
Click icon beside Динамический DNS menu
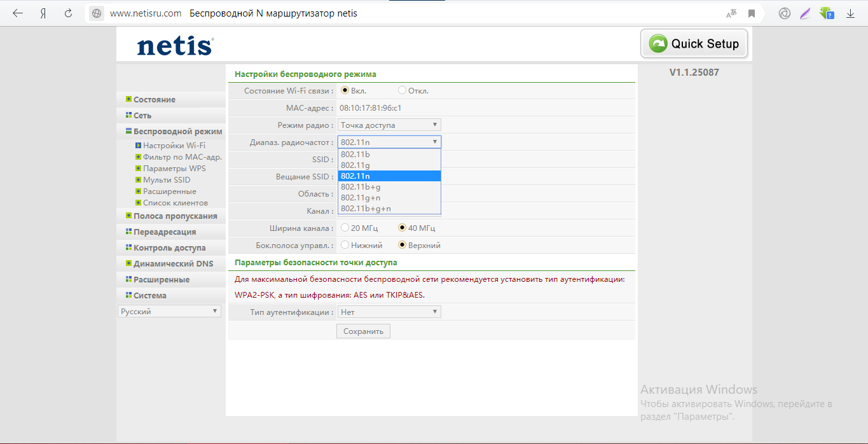pyautogui.click(x=128, y=263)
